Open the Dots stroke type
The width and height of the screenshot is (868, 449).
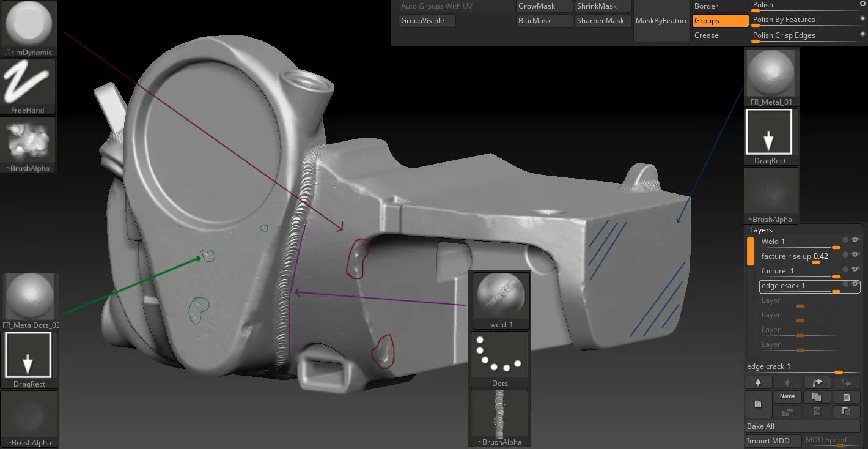pos(501,360)
